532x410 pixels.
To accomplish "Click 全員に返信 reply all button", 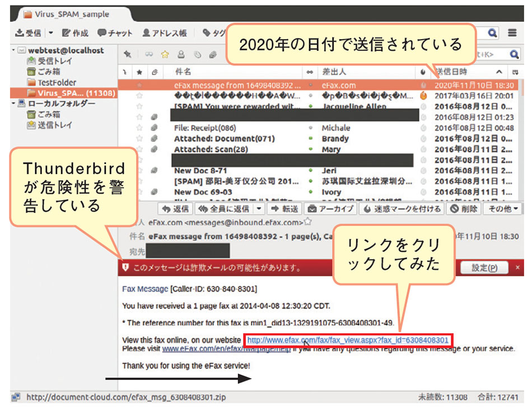I will 225,209.
